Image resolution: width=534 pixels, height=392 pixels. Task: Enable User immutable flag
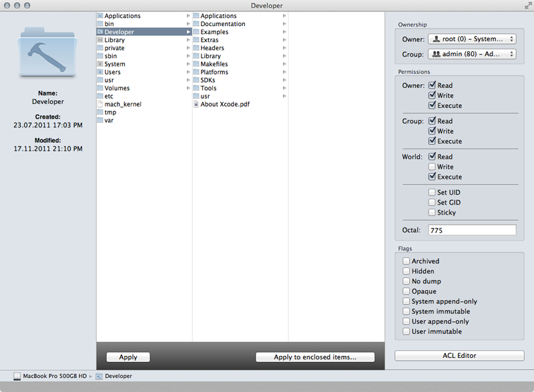point(406,331)
